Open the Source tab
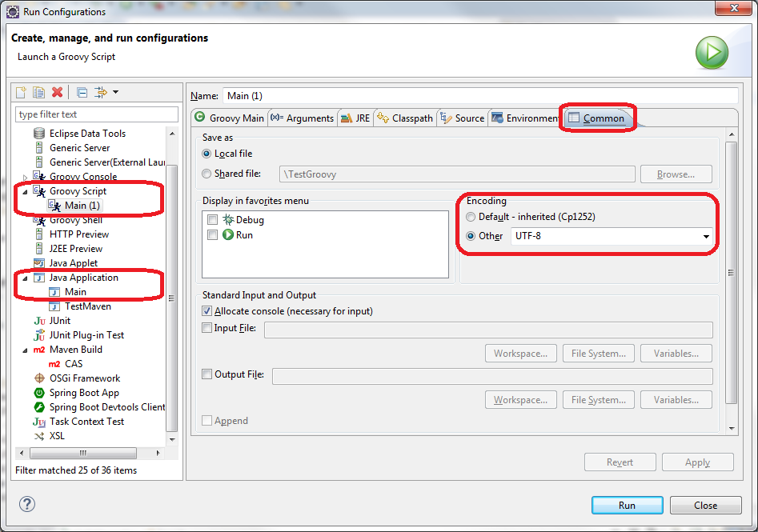758x532 pixels. (463, 118)
